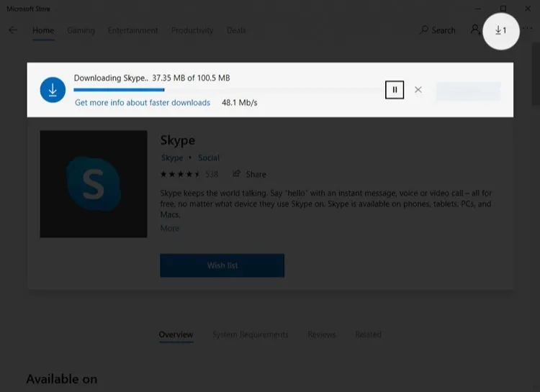Click Get more info about faster downloads

(x=143, y=103)
